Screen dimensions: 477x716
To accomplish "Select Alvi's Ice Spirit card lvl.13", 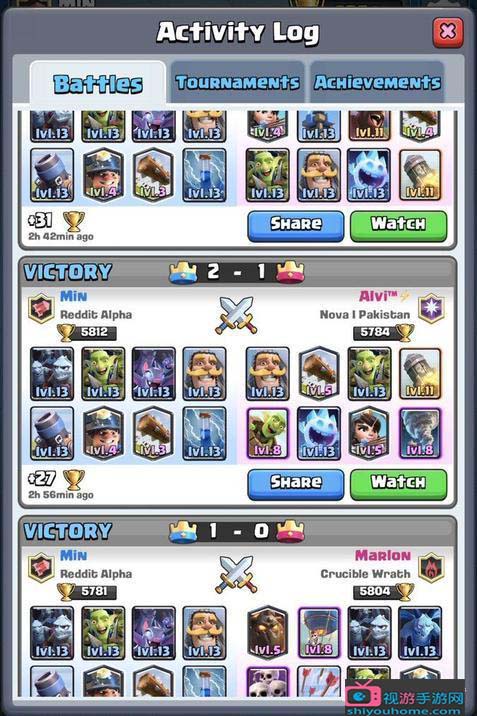I will click(x=319, y=433).
